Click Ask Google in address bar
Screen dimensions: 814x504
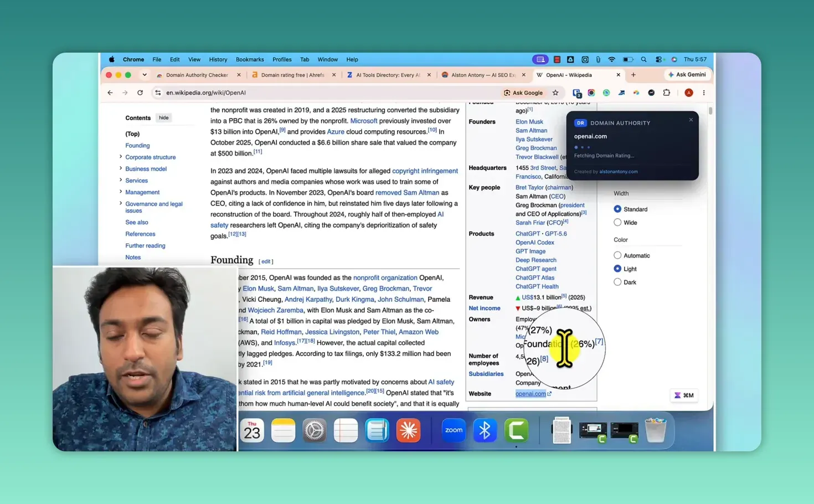click(x=523, y=92)
